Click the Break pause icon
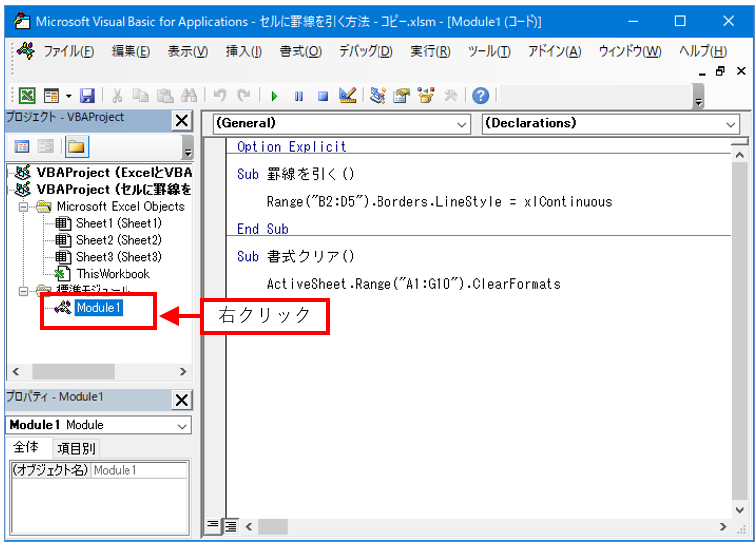756x545 pixels. (x=299, y=96)
